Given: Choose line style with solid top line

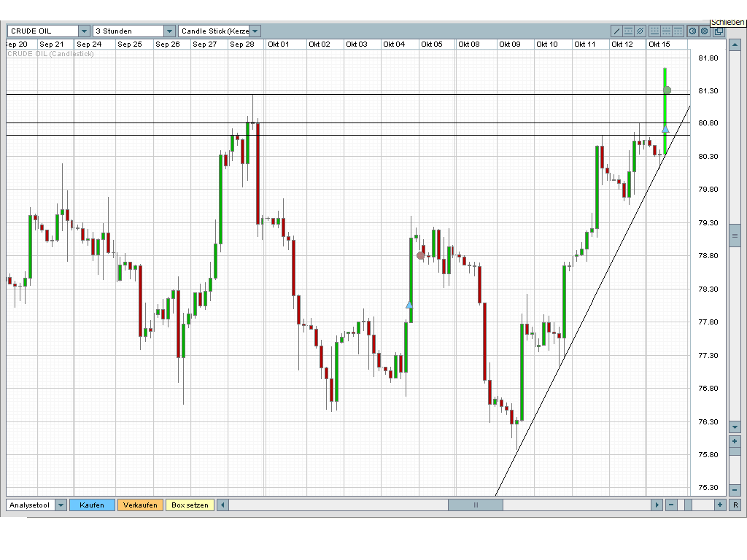Looking at the screenshot, I should click(x=678, y=31).
